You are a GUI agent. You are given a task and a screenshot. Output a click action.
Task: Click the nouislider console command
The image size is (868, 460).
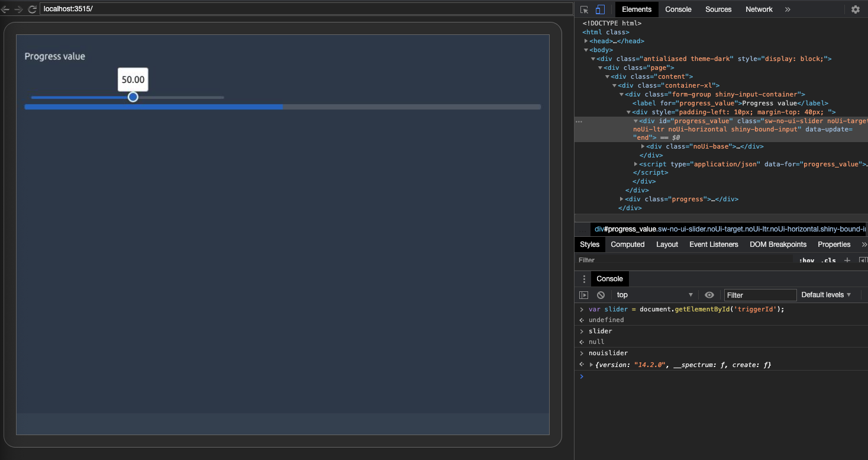(x=608, y=353)
